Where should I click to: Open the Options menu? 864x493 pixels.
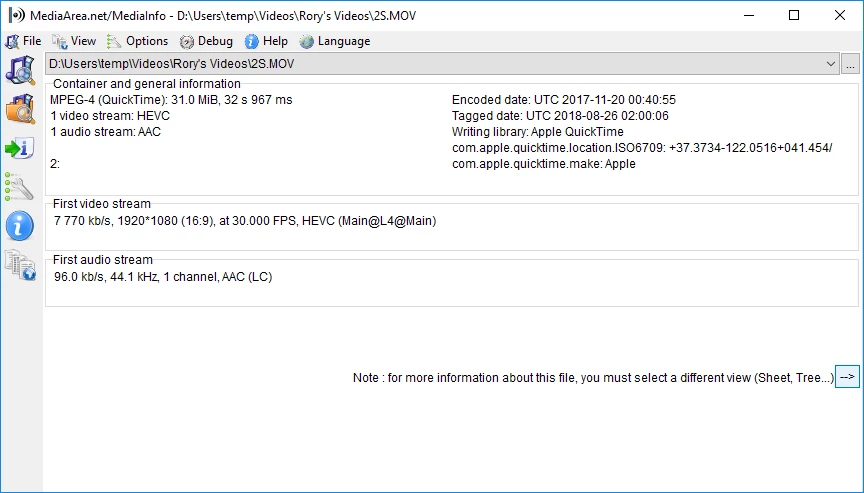point(137,41)
